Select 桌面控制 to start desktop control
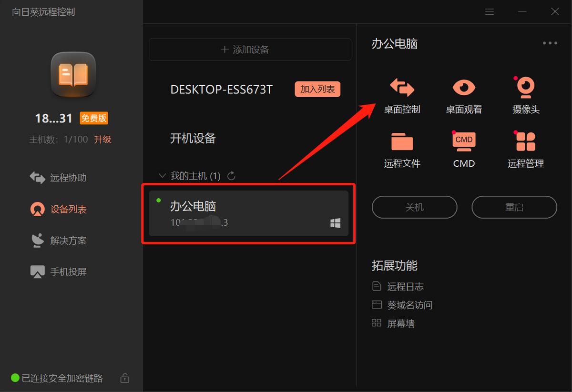572x392 pixels. click(x=402, y=95)
